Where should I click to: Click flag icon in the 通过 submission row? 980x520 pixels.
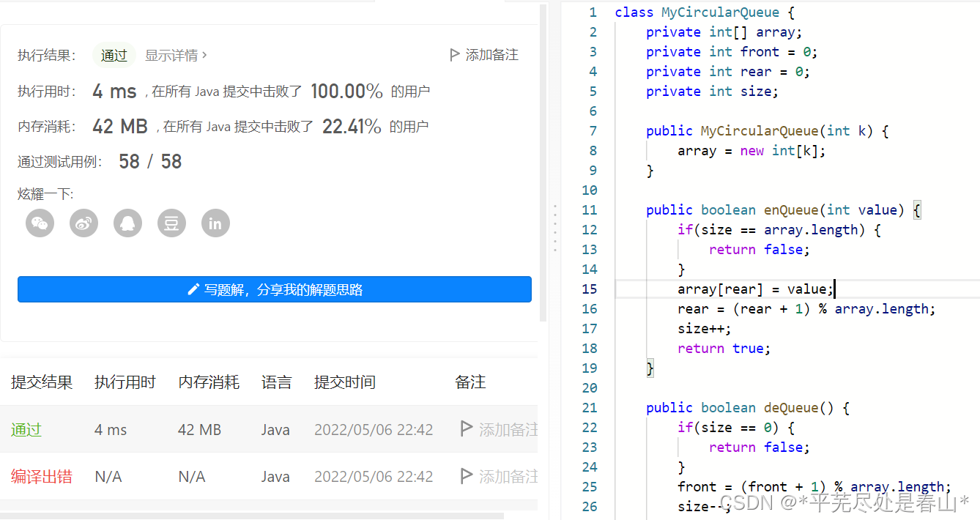click(x=466, y=429)
